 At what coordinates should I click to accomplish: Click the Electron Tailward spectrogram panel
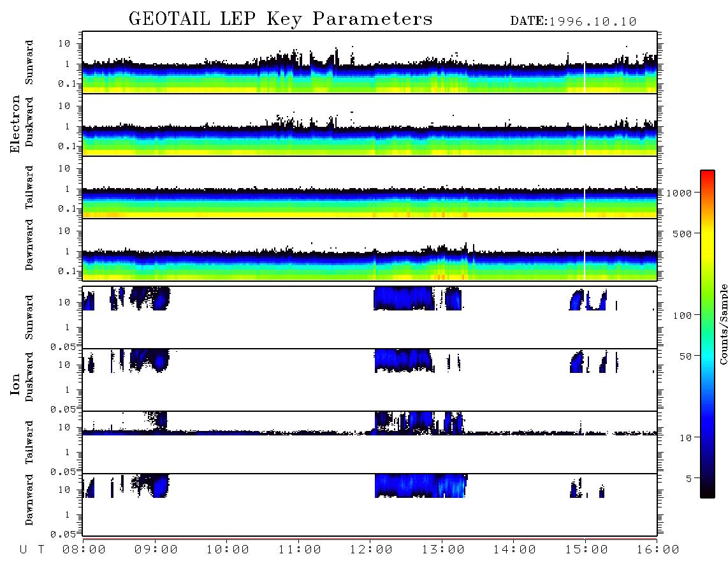pos(370,187)
